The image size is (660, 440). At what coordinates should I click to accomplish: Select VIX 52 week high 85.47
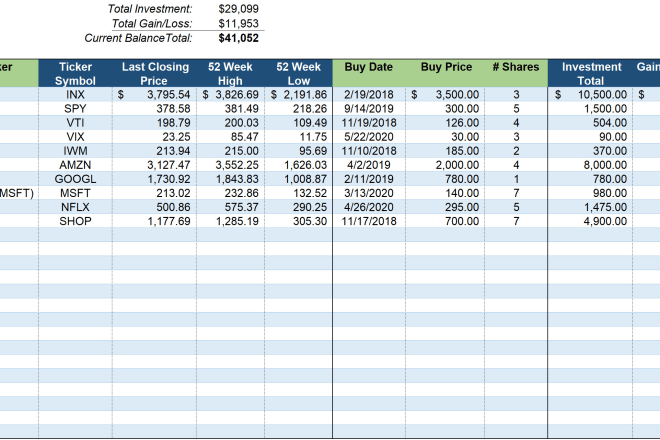pos(231,137)
